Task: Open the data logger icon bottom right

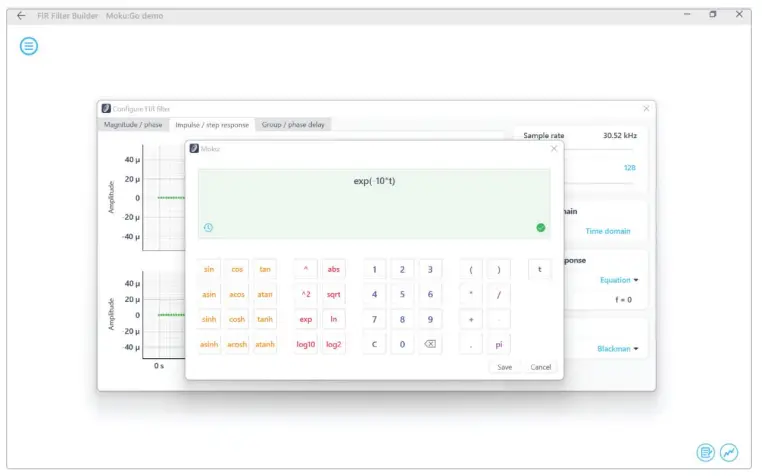Action: coord(705,452)
